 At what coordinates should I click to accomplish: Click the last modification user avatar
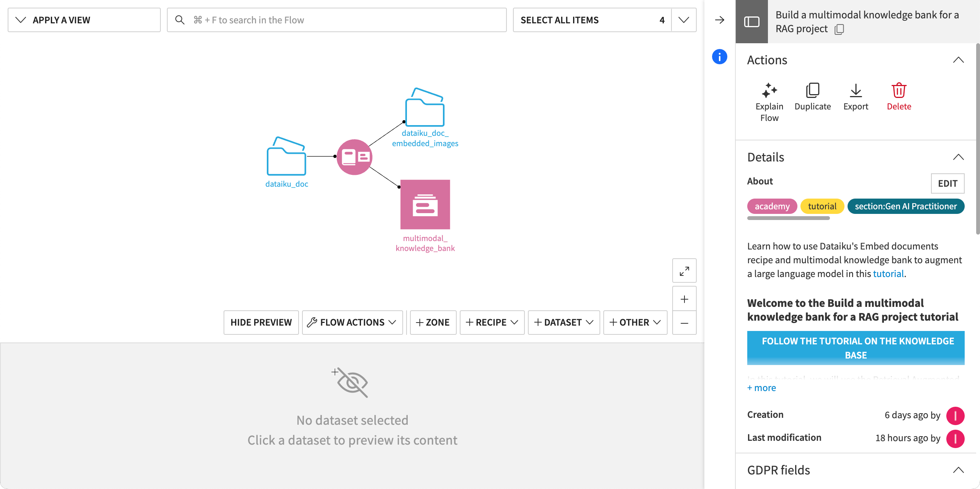pos(955,438)
